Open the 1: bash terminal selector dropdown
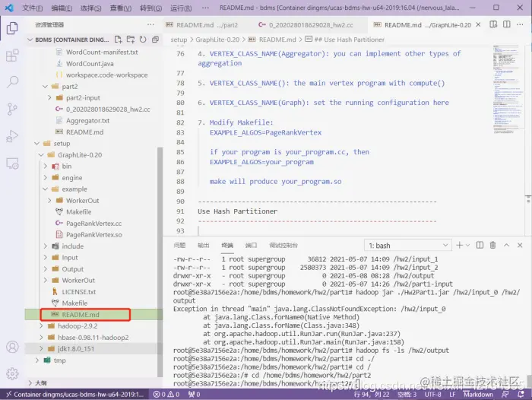Screen dimensions: 532x400 click(x=408, y=245)
